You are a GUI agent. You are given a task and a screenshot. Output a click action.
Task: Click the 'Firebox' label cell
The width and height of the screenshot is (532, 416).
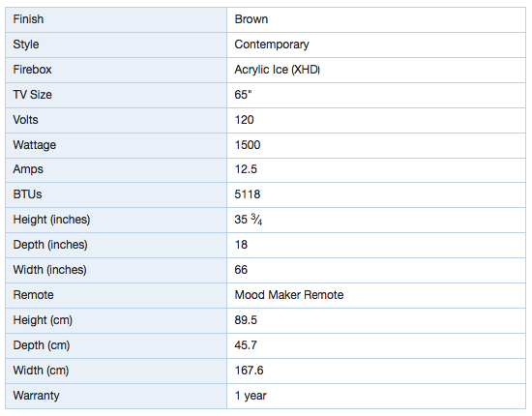116,70
